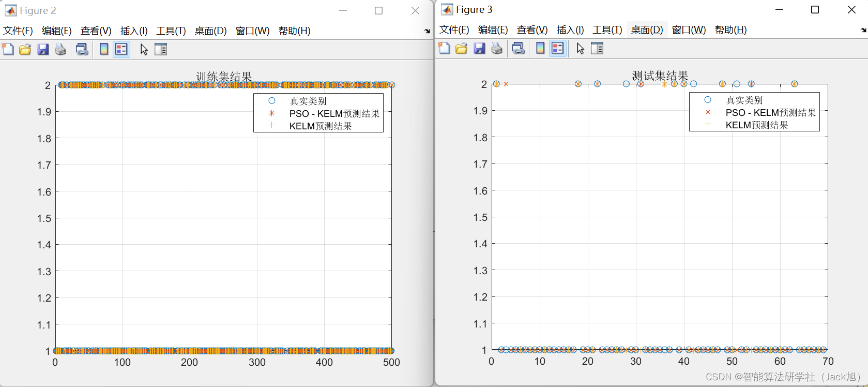Screen dimensions: 868x387
Task: Open 帮助(H) menu in Figure 2
Action: point(294,31)
